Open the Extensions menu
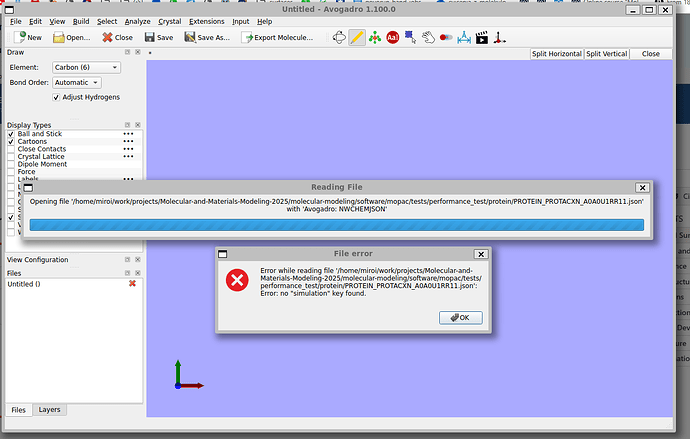Screen dimensions: 690x439 pos(206,22)
